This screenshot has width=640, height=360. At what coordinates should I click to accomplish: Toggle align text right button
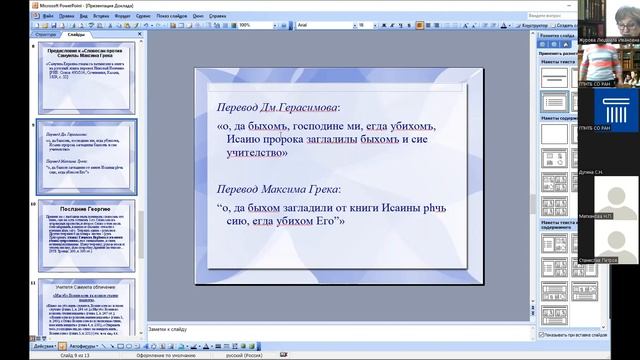[437, 25]
